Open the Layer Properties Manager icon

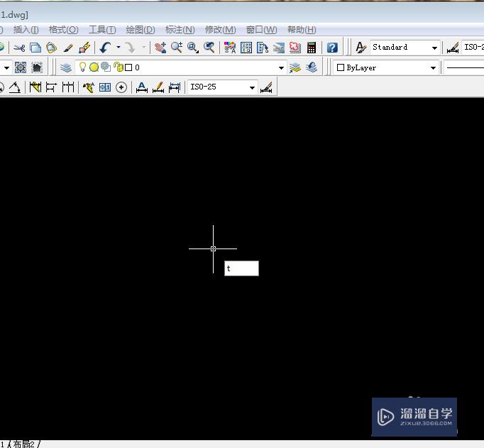click(66, 67)
